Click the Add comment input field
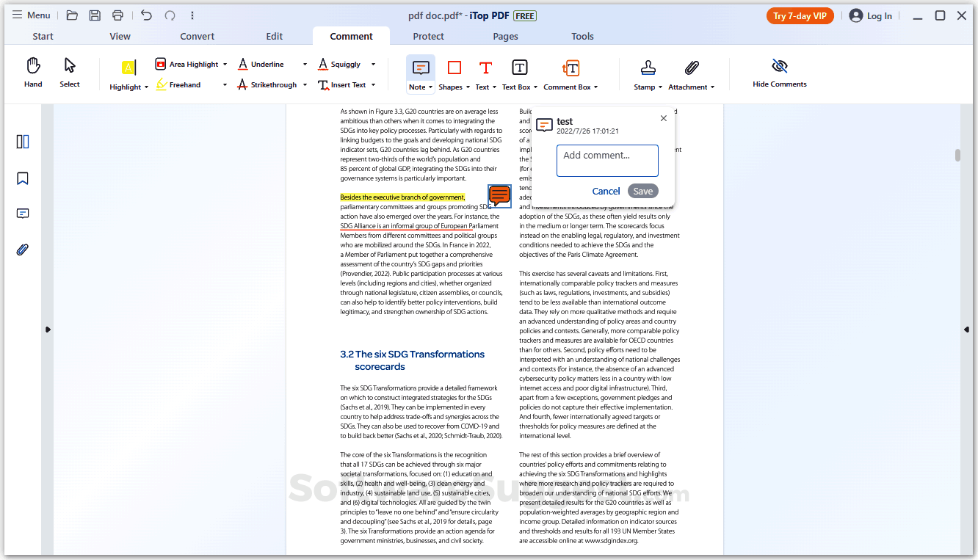978x560 pixels. (607, 160)
